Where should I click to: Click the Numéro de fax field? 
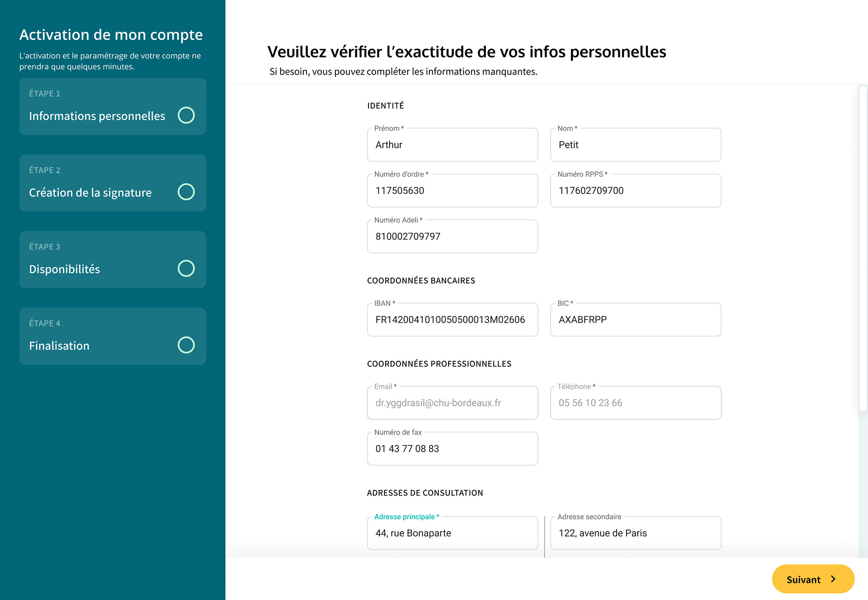(x=453, y=449)
